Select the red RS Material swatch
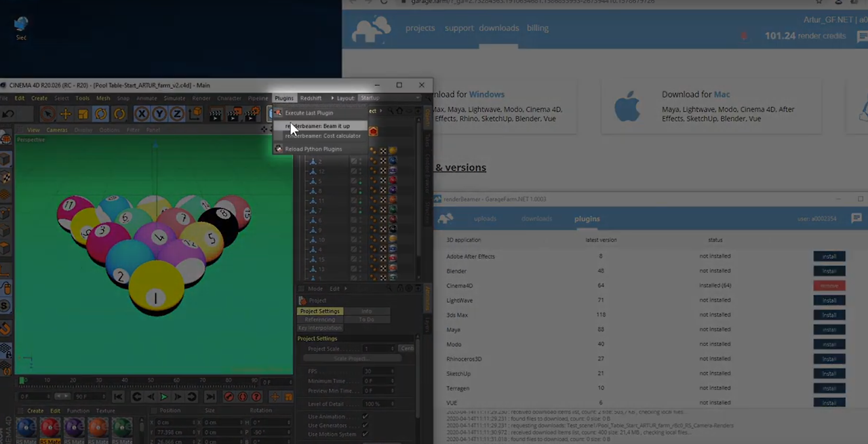The width and height of the screenshot is (868, 444). (x=50, y=428)
